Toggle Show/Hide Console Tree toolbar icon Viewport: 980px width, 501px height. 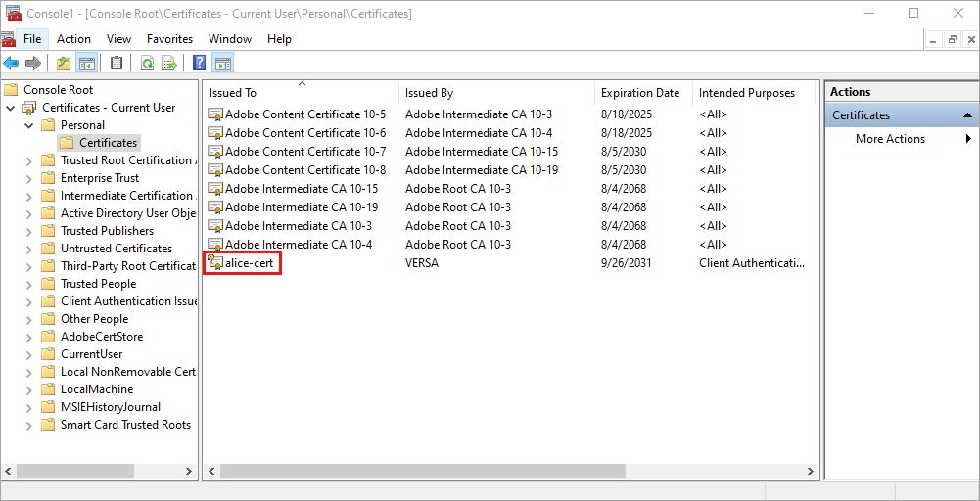[85, 63]
